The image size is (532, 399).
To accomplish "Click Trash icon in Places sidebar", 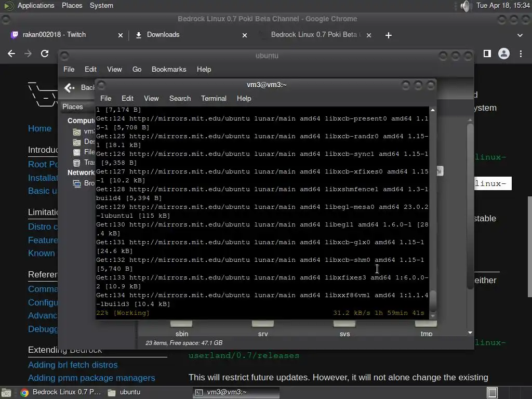I will (77, 163).
